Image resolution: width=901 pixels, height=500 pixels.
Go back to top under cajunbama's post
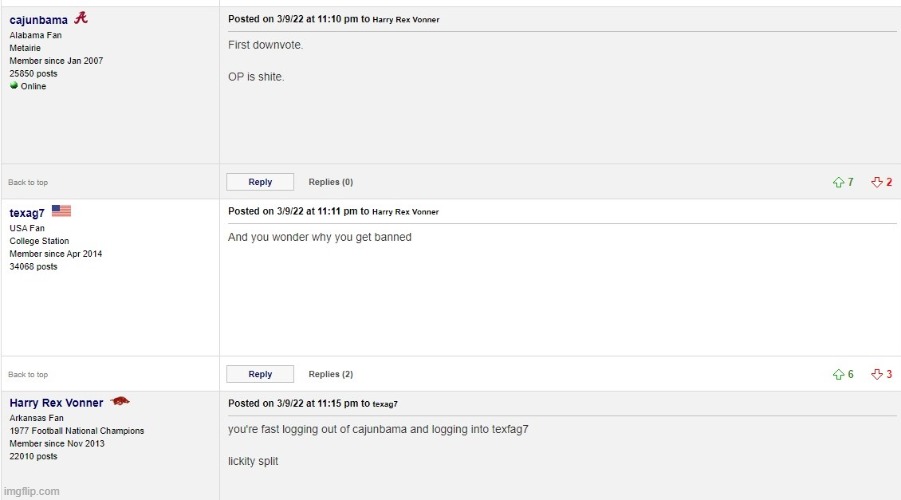coord(28,182)
